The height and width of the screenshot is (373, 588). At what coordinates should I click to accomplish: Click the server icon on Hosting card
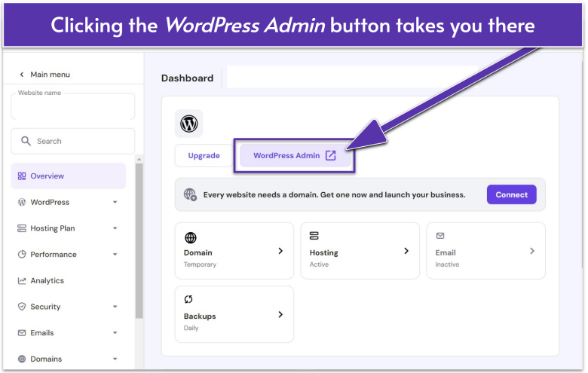314,236
